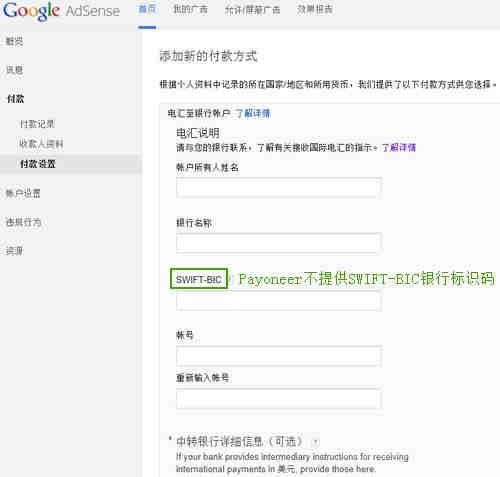This screenshot has width=500, height=477.
Task: Open the 我的广告 tab
Action: [x=190, y=9]
